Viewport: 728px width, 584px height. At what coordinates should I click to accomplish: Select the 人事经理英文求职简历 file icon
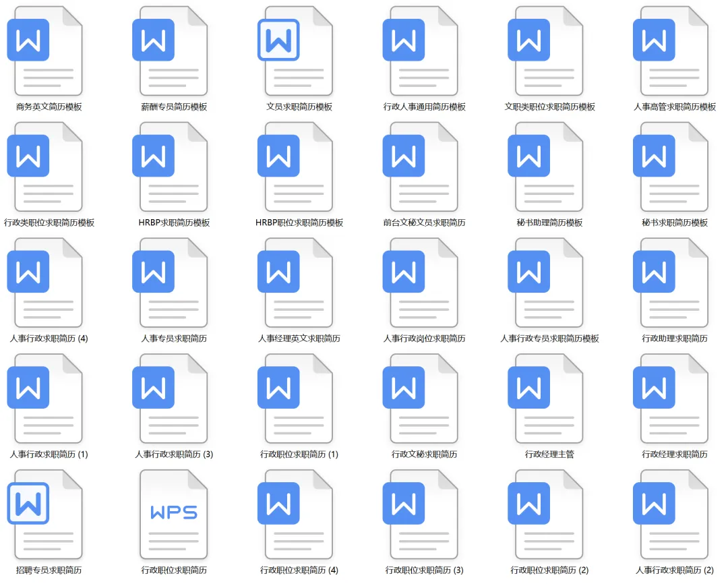pyautogui.click(x=295, y=283)
